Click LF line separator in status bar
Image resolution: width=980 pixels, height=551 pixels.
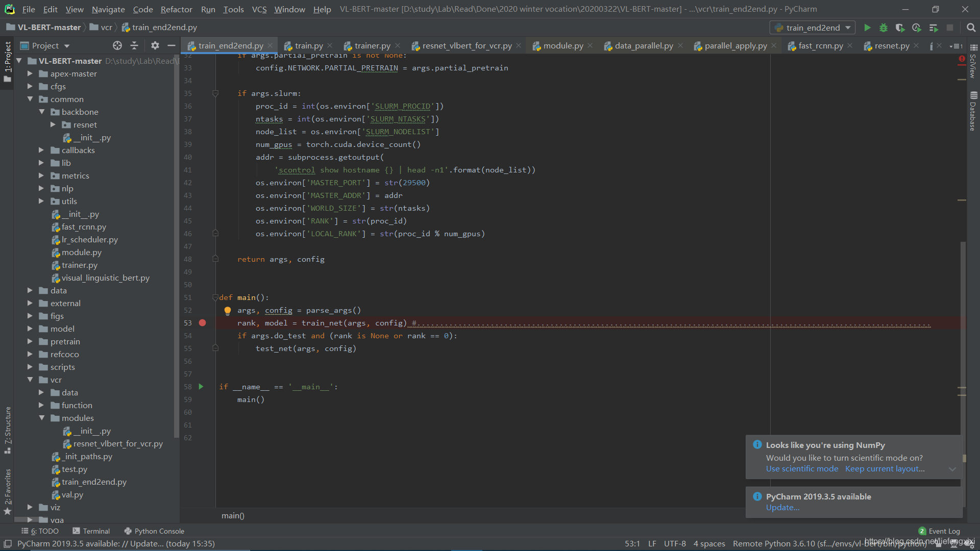pos(652,544)
